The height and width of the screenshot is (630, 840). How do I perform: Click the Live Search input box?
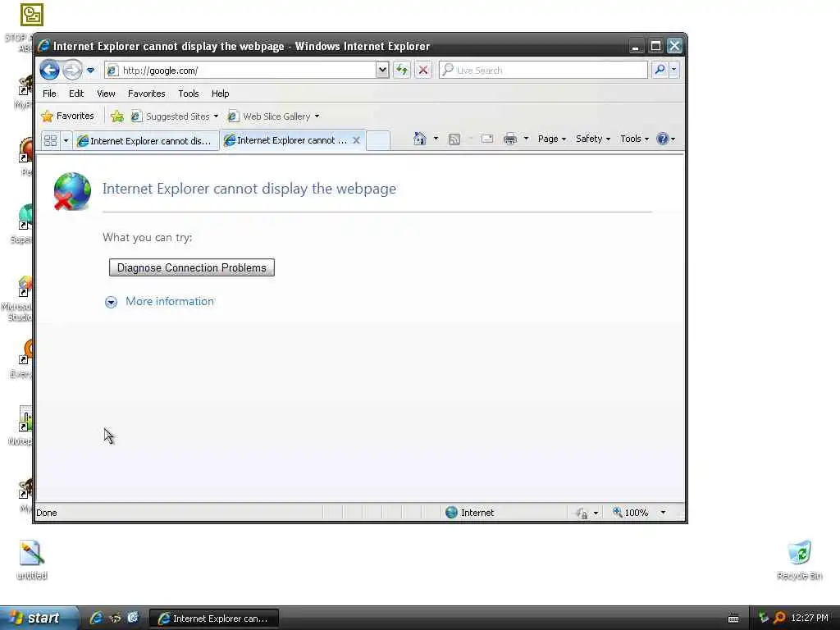tap(543, 71)
